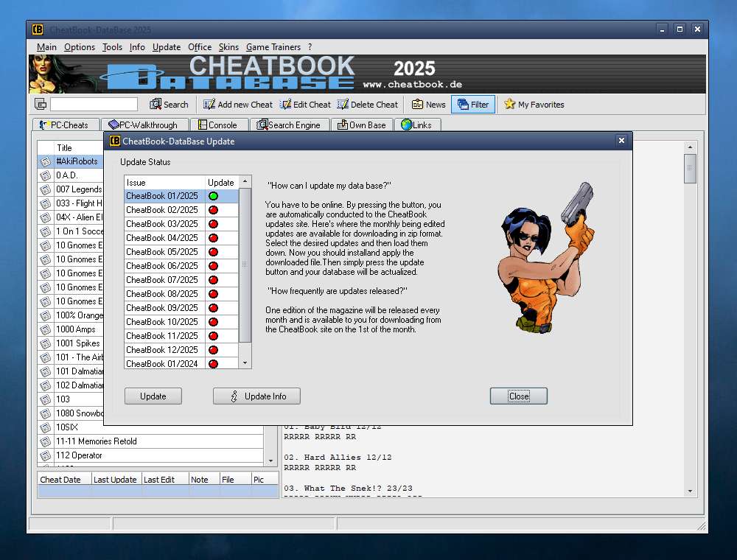Open the News toolbar item
This screenshot has width=737, height=560.
pyautogui.click(x=428, y=105)
